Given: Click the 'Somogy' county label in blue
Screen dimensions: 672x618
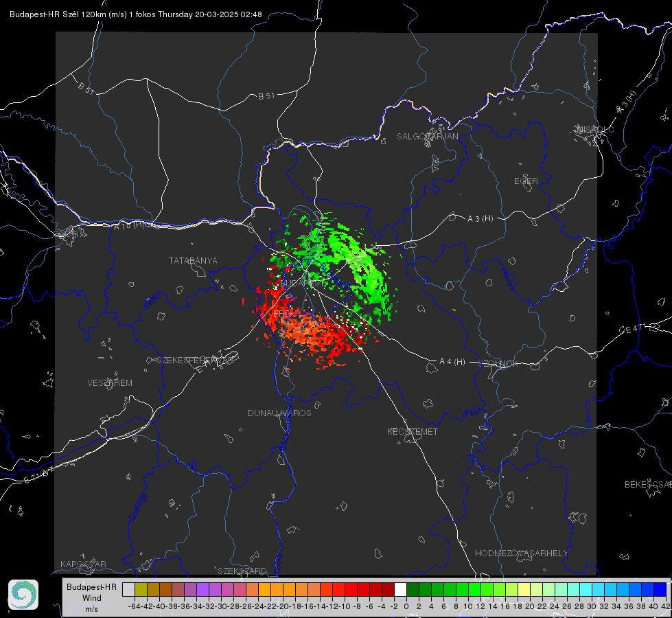Looking at the screenshot, I should point(137,507).
